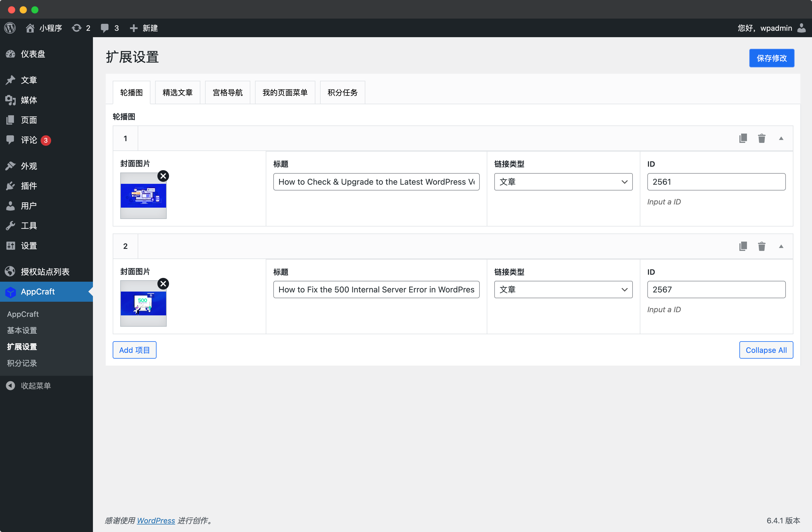
Task: Click the ID field containing 2561
Action: (716, 182)
